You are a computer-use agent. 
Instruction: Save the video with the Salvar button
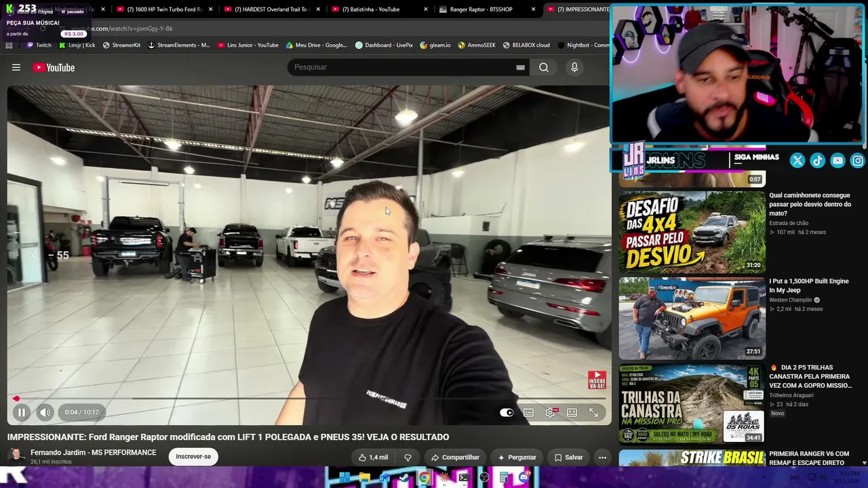click(568, 457)
